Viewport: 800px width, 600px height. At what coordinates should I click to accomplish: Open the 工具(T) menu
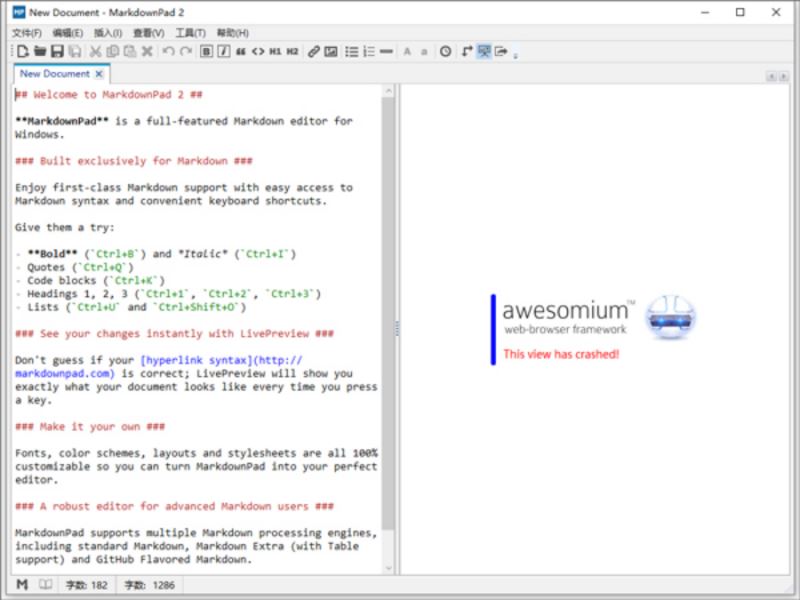pos(190,33)
